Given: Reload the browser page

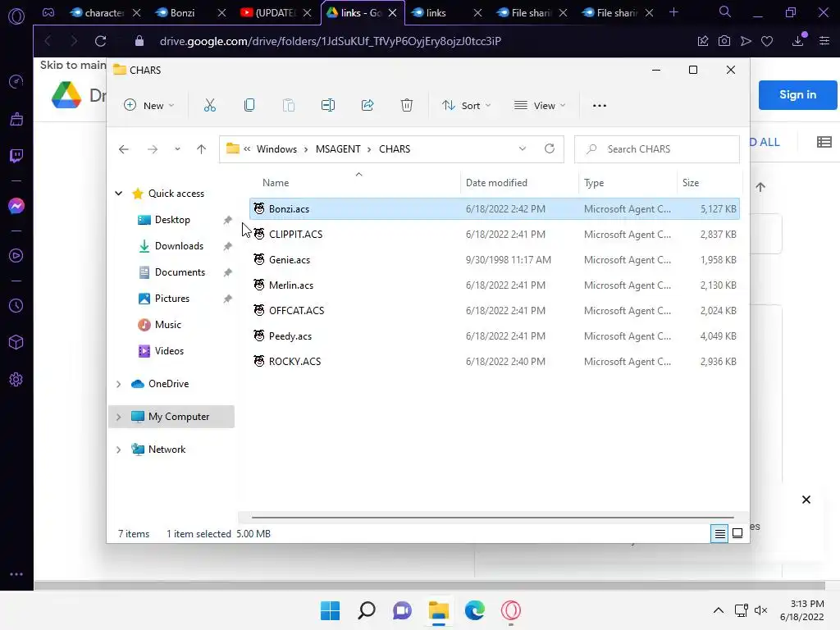Looking at the screenshot, I should click(x=100, y=41).
